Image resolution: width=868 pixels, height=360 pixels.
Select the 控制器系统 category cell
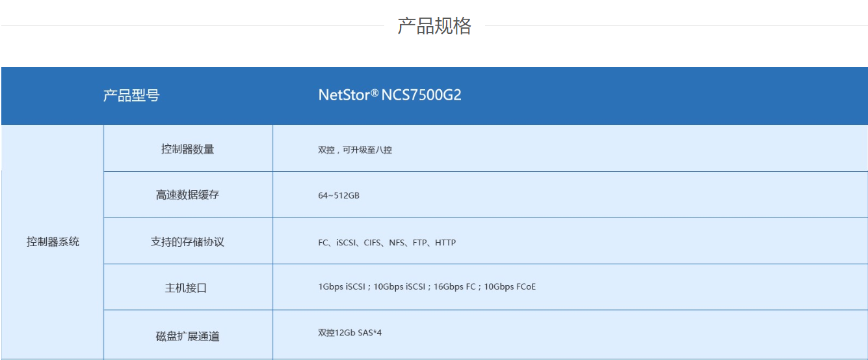tap(53, 242)
